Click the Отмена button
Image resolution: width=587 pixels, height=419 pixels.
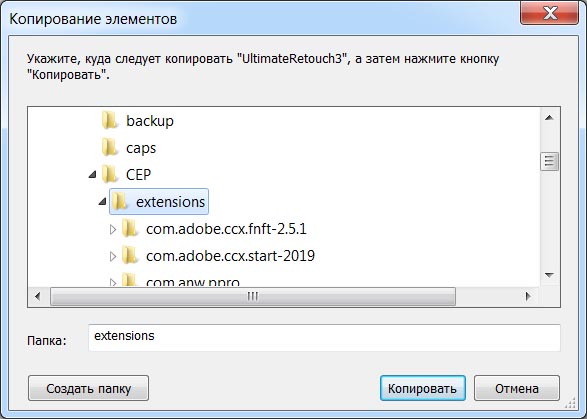tap(517, 388)
